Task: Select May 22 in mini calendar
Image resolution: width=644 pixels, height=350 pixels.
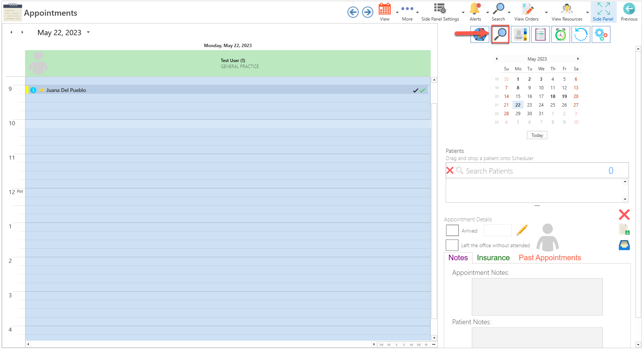Action: click(518, 105)
